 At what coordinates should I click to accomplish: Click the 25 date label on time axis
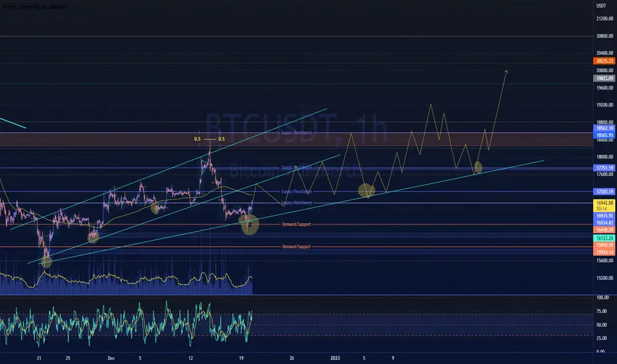click(x=68, y=358)
